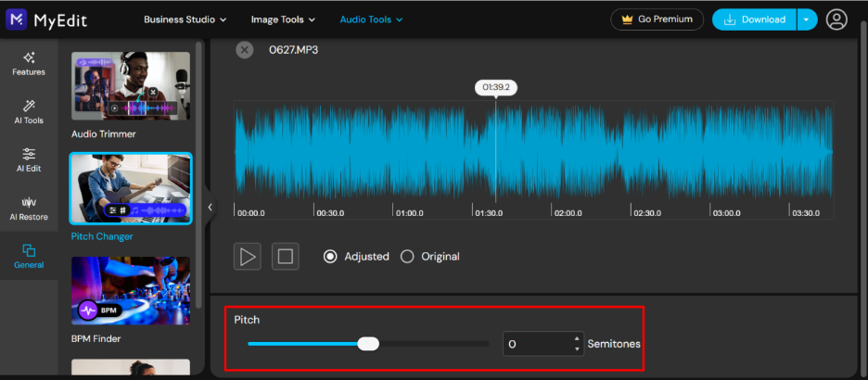This screenshot has height=380, width=868.
Task: Open the user account profile icon
Action: pos(836,19)
